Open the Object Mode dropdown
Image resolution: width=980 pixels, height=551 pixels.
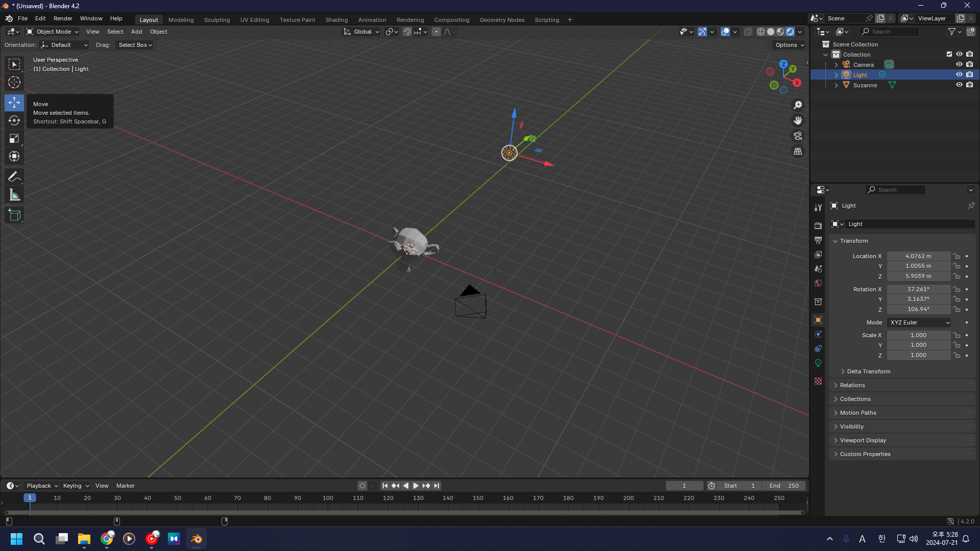pos(53,32)
